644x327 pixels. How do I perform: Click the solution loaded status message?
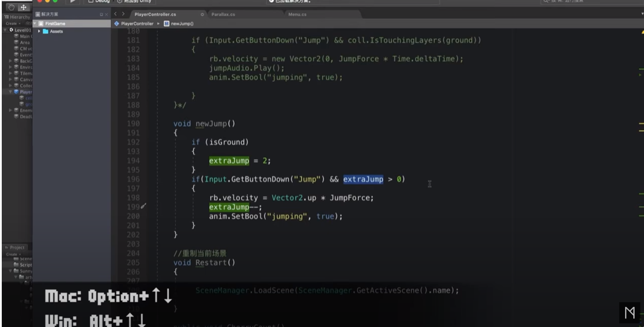pos(290,1)
